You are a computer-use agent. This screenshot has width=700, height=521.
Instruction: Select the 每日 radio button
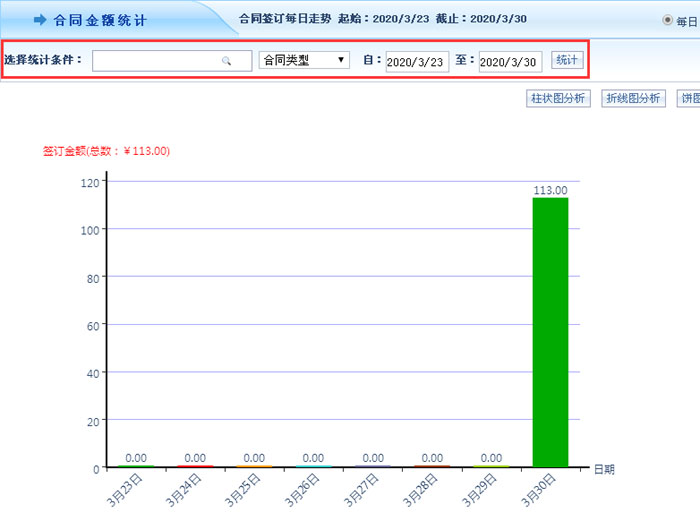[667, 20]
